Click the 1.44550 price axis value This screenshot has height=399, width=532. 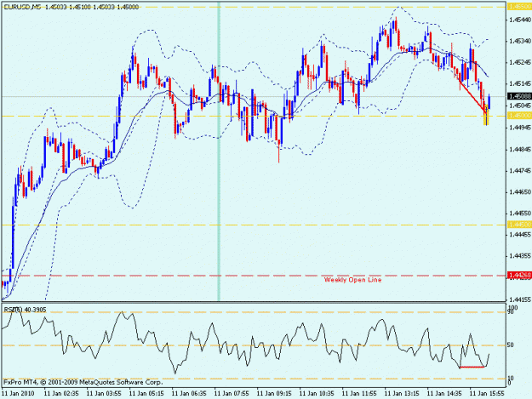click(x=520, y=214)
